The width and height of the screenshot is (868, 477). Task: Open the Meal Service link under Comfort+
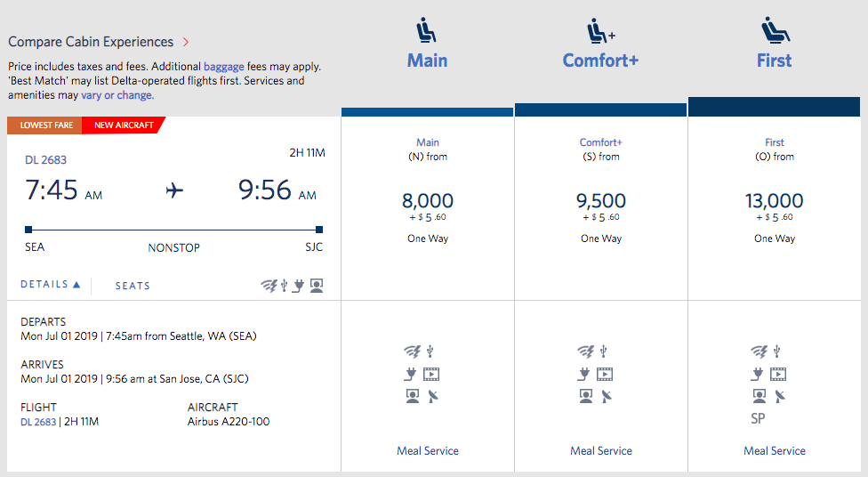601,451
